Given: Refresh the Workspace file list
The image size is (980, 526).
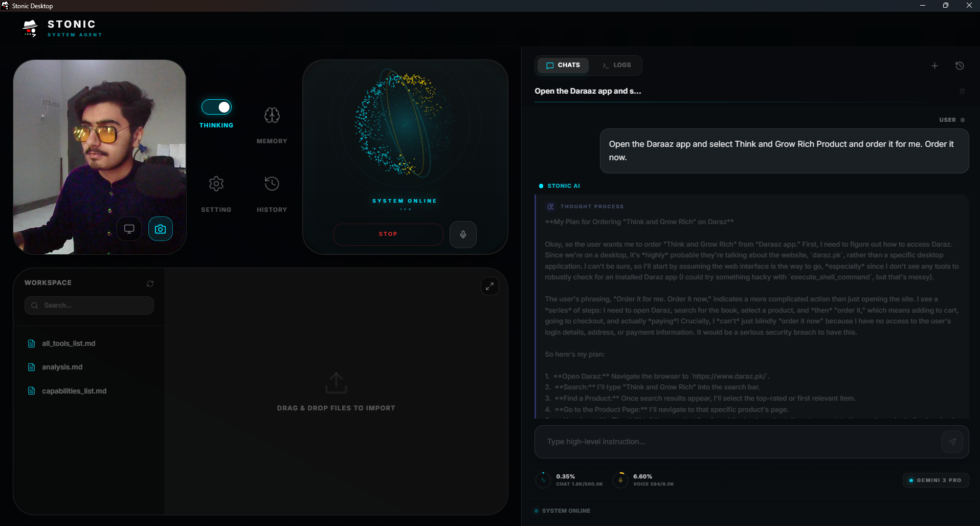Looking at the screenshot, I should [149, 283].
